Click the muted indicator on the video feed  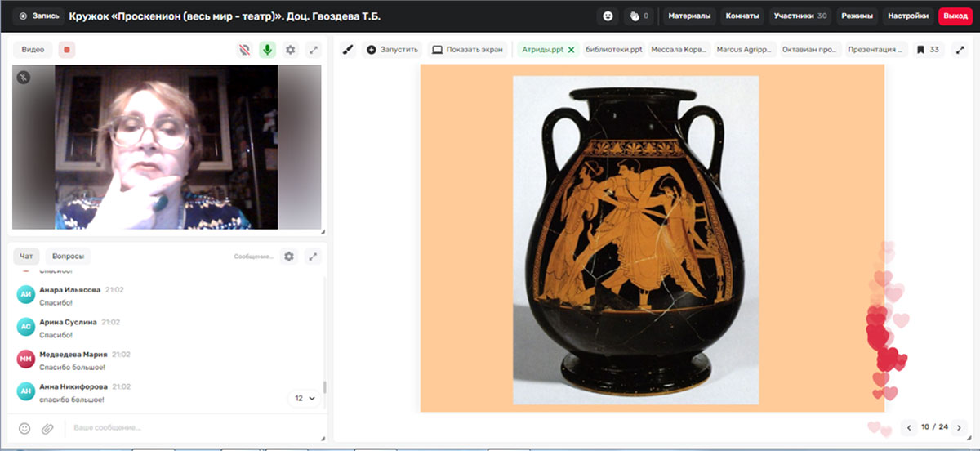coord(24,78)
